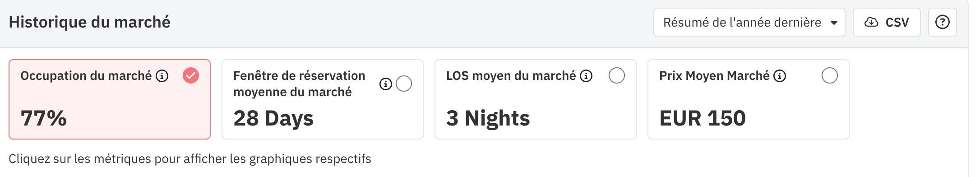The height and width of the screenshot is (177, 980).
Task: Click the cloud download icon beside CSV
Action: coord(871,22)
